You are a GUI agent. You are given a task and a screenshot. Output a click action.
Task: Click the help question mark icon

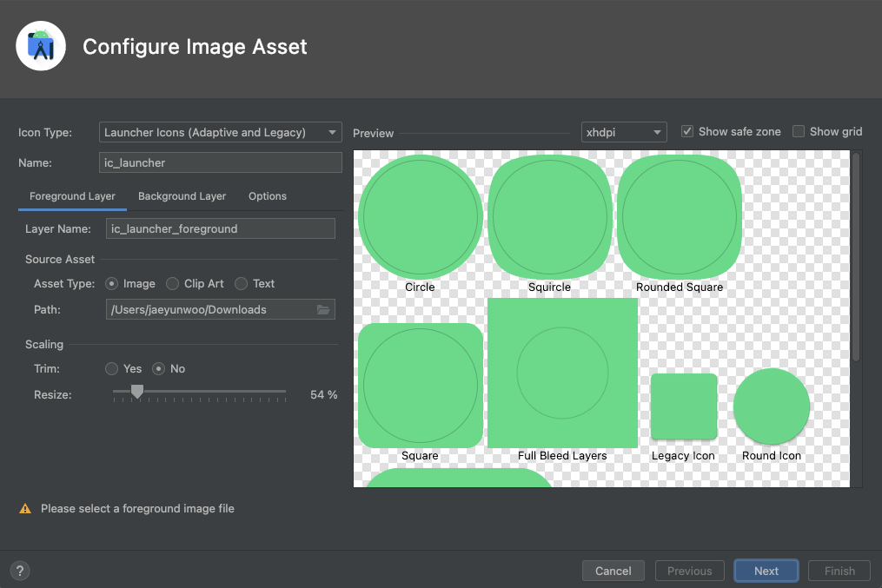[x=19, y=570]
